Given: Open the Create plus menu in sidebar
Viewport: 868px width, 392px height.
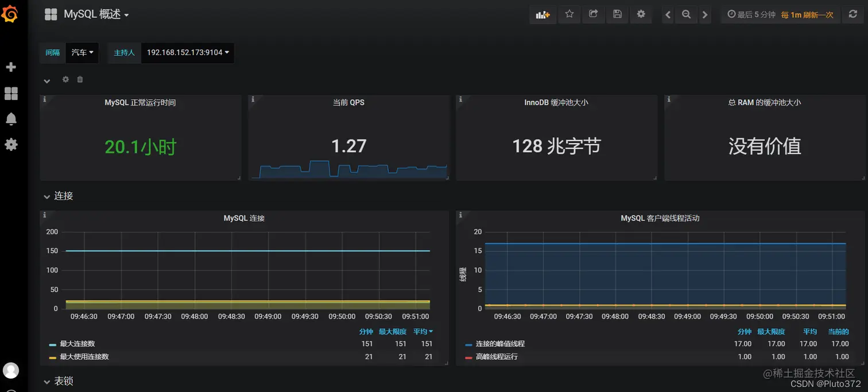Looking at the screenshot, I should [x=11, y=67].
